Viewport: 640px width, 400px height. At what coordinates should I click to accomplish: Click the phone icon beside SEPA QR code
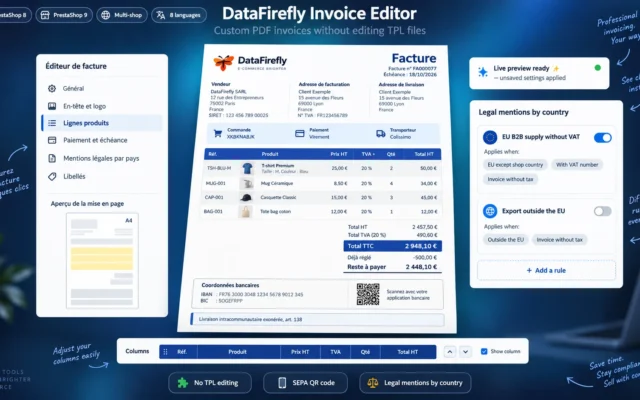282,383
